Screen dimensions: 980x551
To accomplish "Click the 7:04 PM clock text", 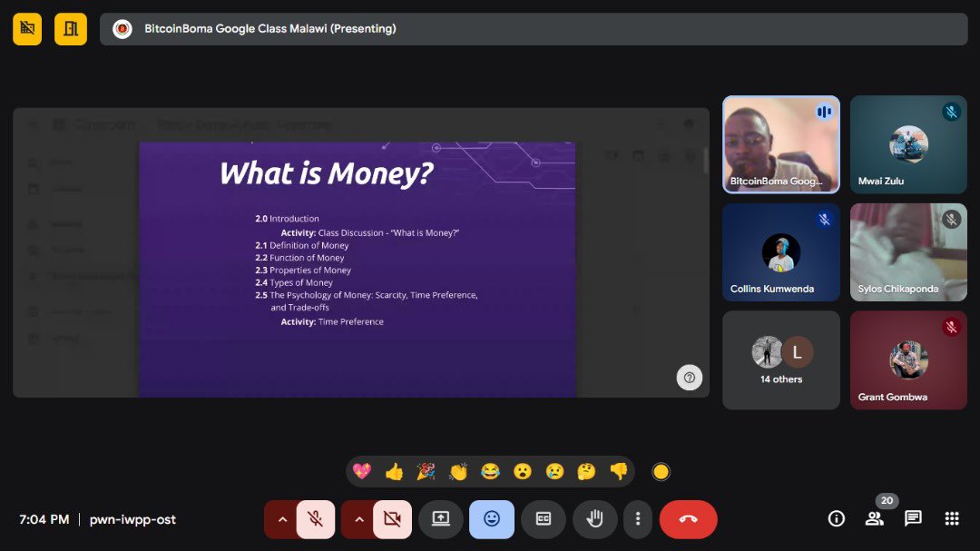I will click(44, 520).
